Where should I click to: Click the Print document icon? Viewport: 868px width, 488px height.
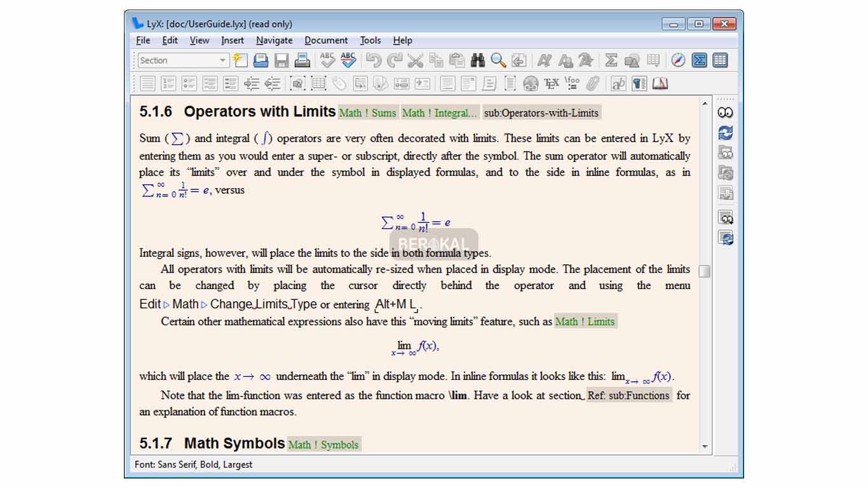[x=302, y=60]
